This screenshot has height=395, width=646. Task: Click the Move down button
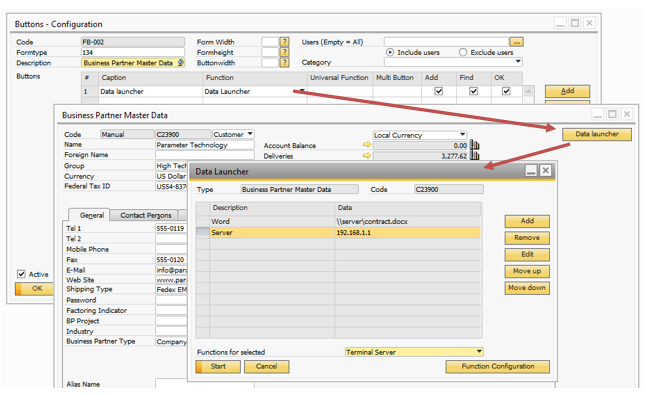coord(527,288)
